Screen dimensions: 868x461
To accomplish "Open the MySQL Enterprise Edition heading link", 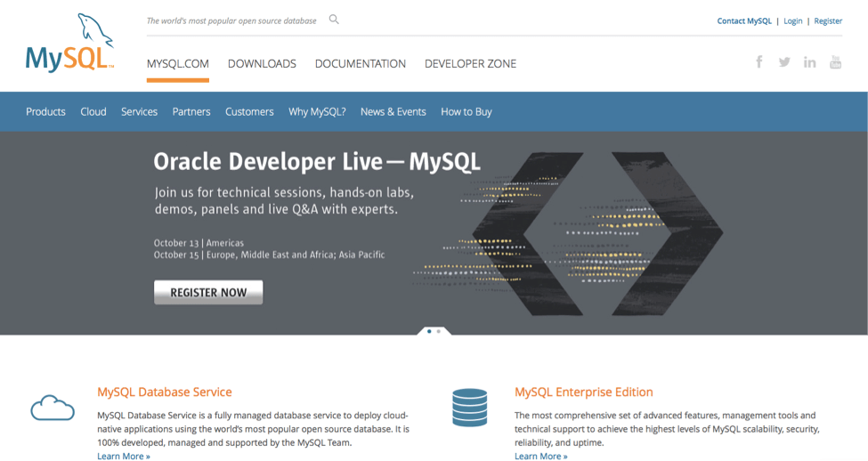I will tap(583, 392).
